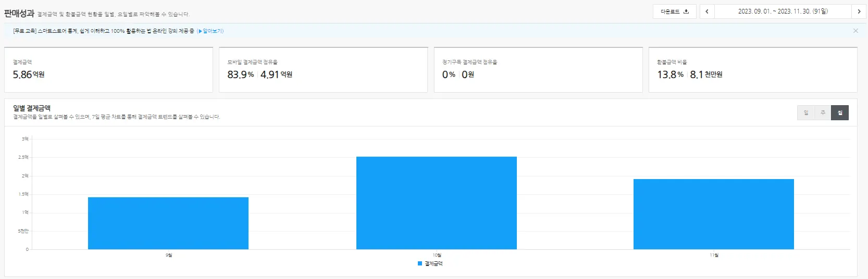Open the 알아보기 link in banner
Viewport: 868px width, 279px height.
210,31
